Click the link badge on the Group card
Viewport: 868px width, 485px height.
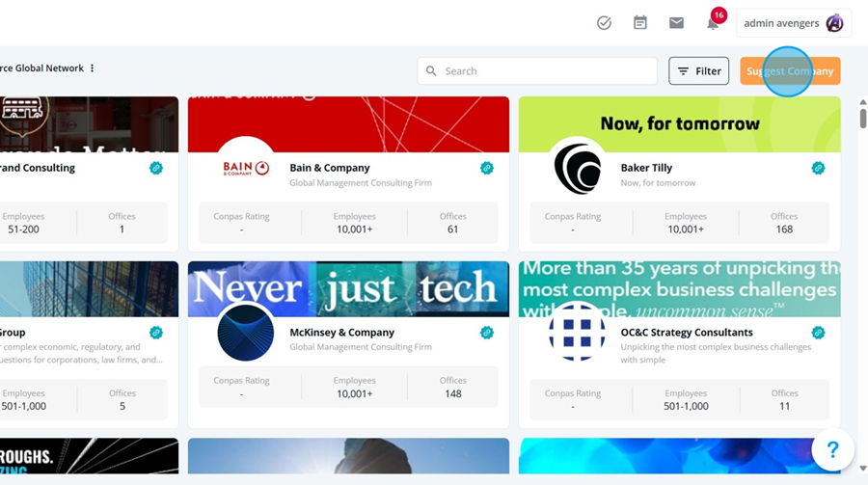pos(156,333)
